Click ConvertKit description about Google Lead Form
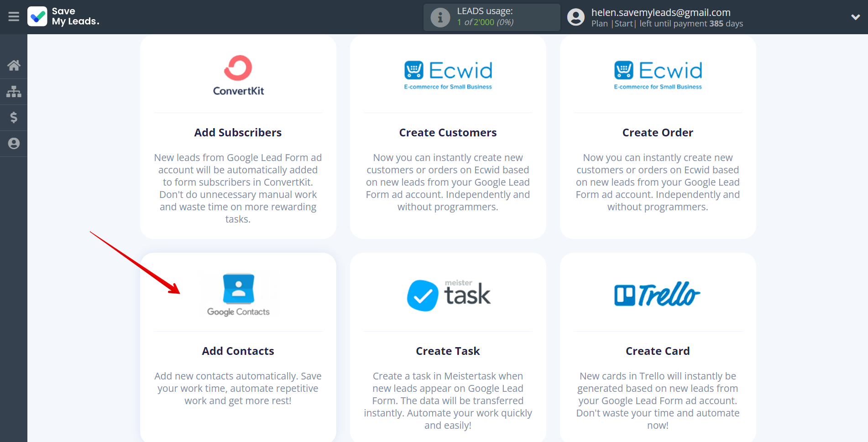Screen dimensions: 868x442 [x=238, y=188]
